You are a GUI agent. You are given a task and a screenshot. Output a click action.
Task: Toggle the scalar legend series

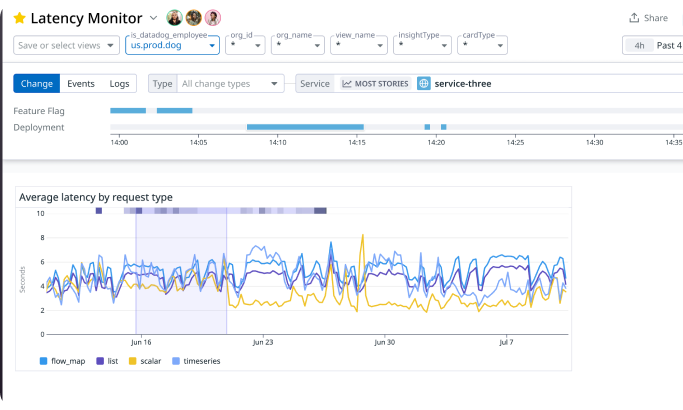(145, 361)
